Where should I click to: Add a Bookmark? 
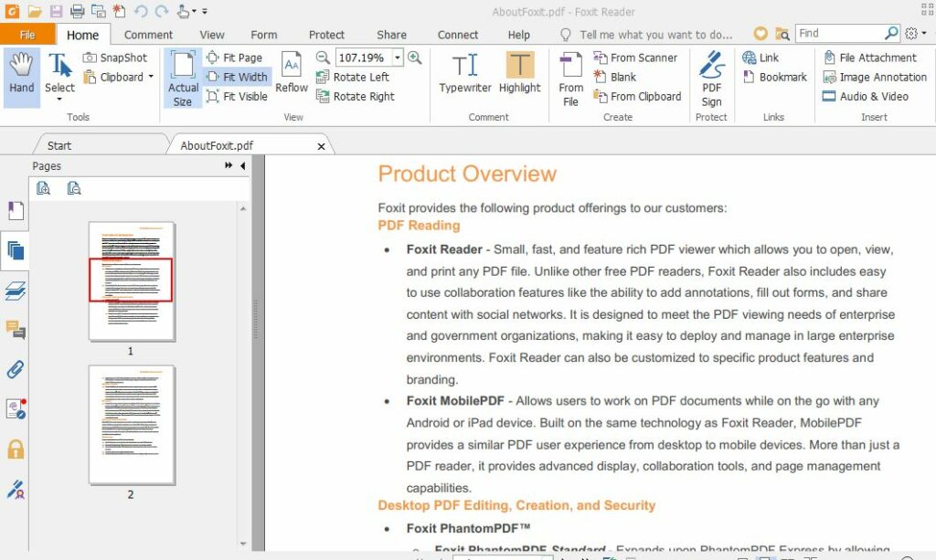click(775, 77)
